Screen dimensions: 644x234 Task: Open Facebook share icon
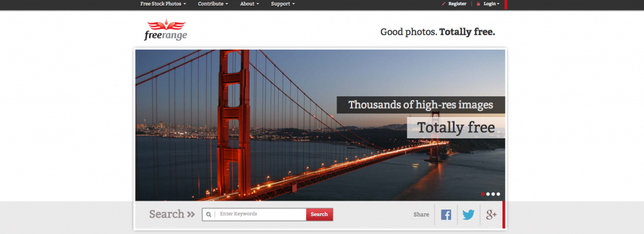446,214
